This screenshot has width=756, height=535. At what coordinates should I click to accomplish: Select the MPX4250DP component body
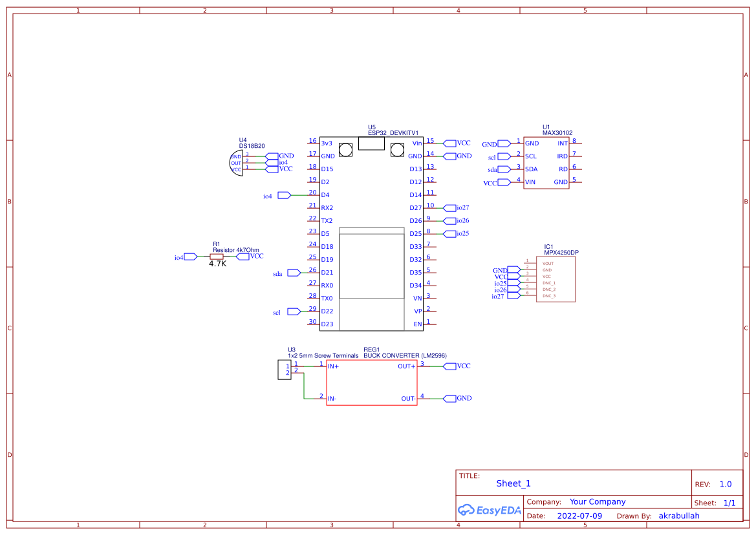(554, 279)
